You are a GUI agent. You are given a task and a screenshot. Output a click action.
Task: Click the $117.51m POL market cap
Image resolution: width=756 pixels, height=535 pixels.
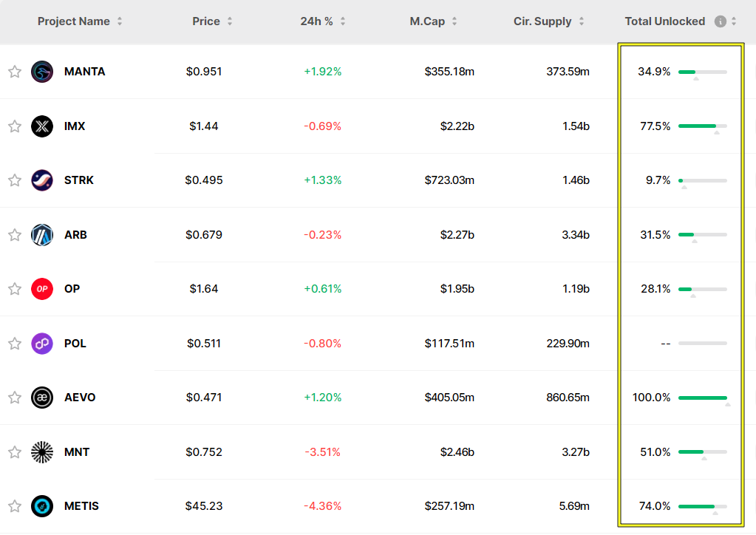point(449,344)
